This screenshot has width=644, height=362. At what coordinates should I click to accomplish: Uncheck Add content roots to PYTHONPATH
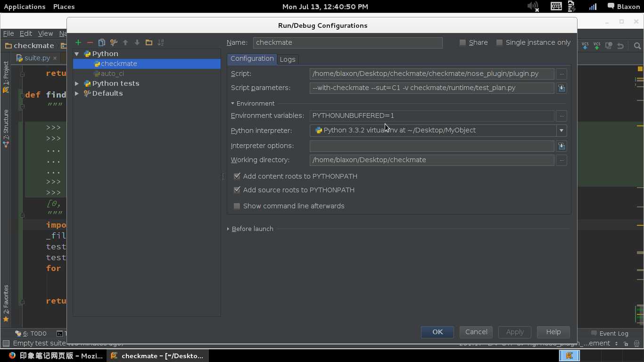click(x=237, y=176)
